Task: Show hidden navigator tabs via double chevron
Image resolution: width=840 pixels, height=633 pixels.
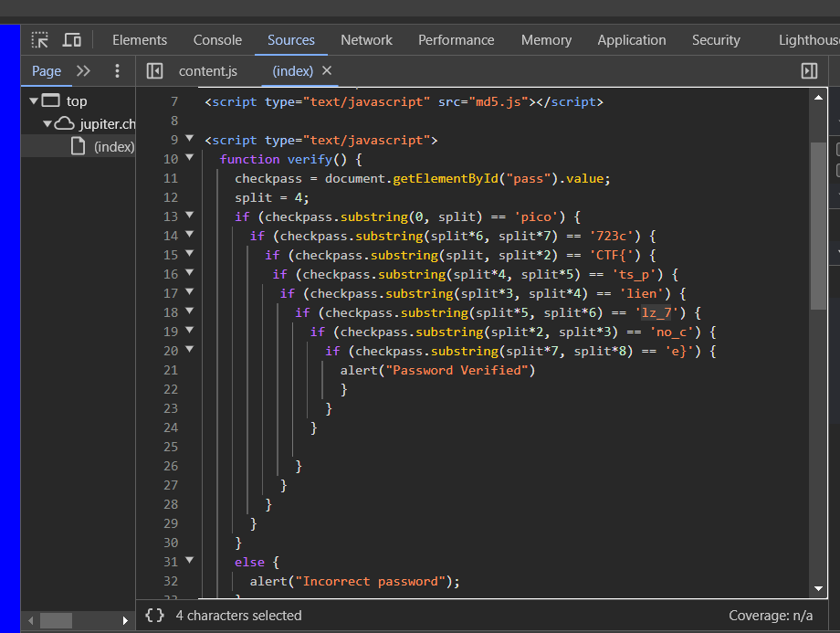Action: click(x=84, y=70)
